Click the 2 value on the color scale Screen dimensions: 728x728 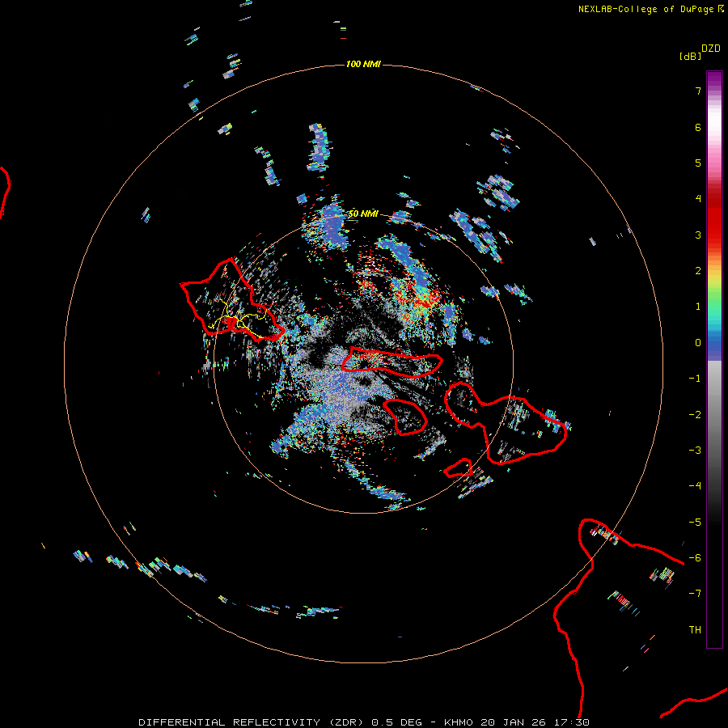(x=698, y=271)
